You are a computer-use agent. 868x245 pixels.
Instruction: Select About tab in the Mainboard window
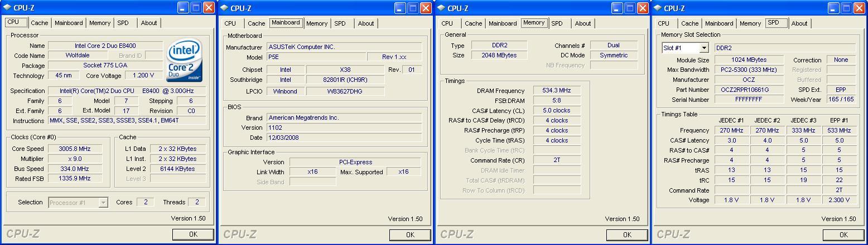coord(366,23)
